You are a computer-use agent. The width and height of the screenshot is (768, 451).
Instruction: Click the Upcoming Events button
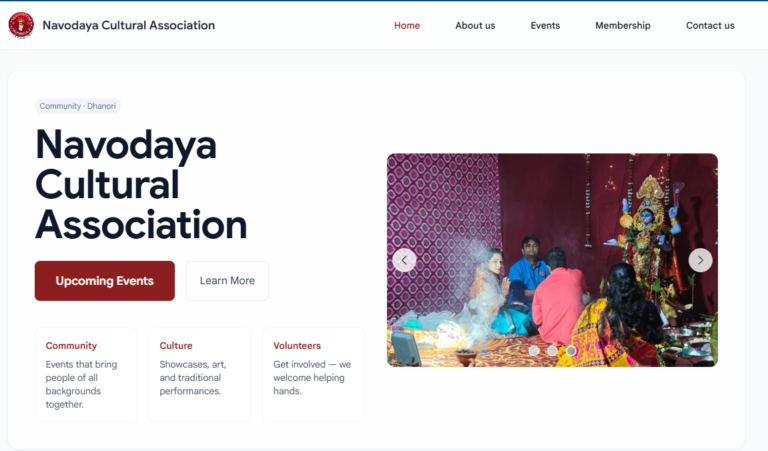[105, 281]
